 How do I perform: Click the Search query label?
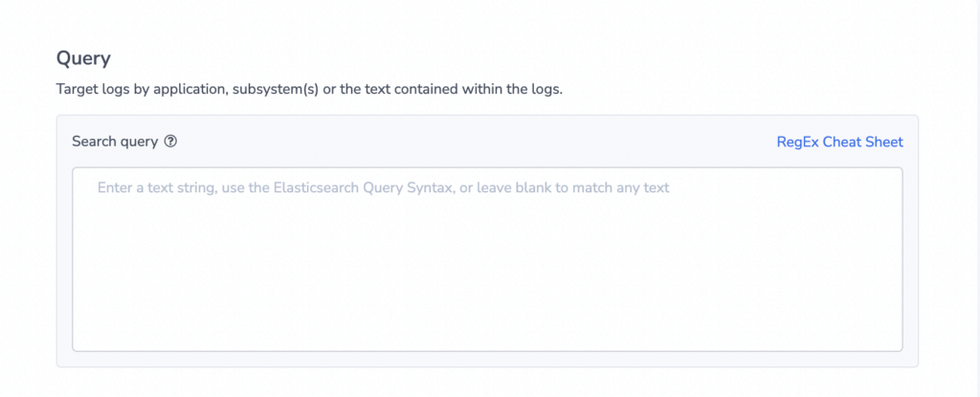[x=115, y=142]
